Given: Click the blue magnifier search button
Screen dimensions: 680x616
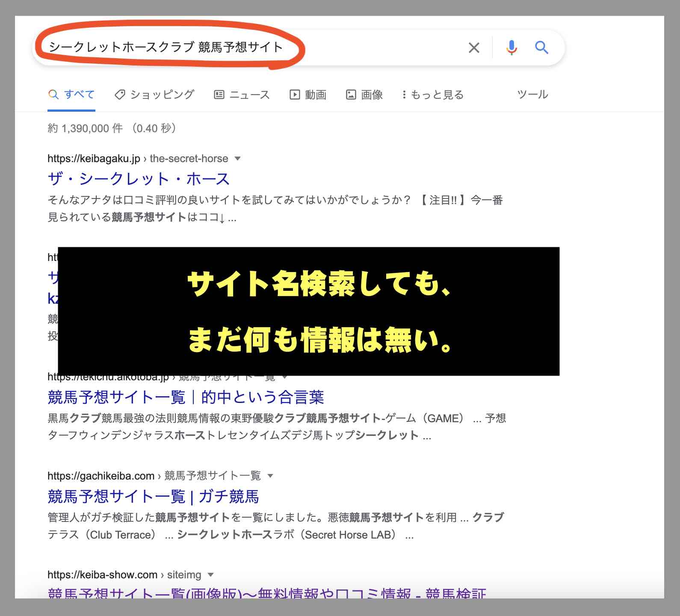Looking at the screenshot, I should click(x=541, y=47).
